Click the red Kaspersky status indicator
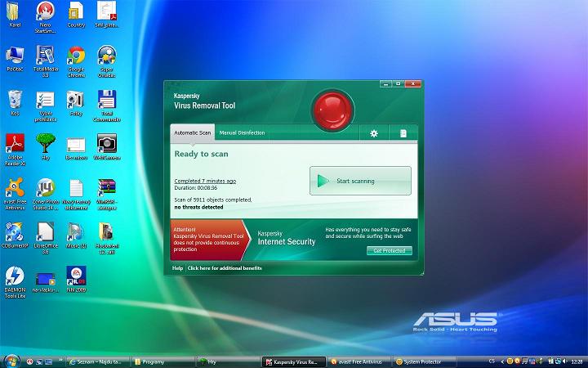Screen dimensions: 588x368 click(x=332, y=110)
